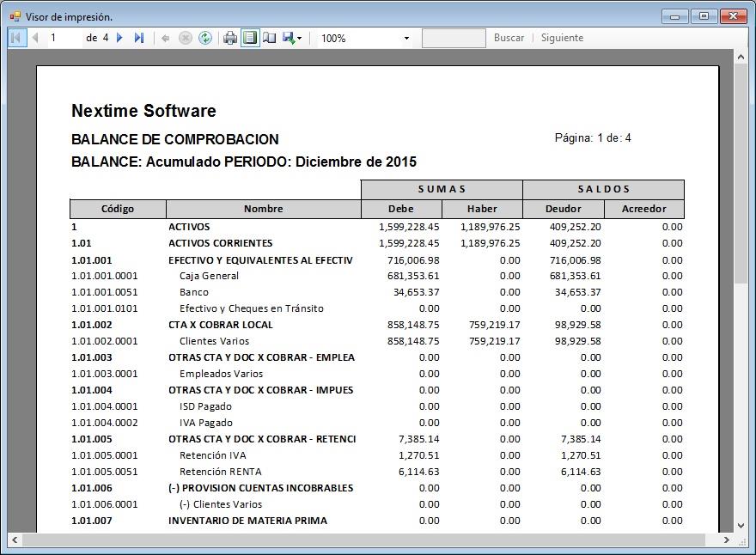The image size is (756, 555).
Task: Refresh the report
Action: coord(205,38)
